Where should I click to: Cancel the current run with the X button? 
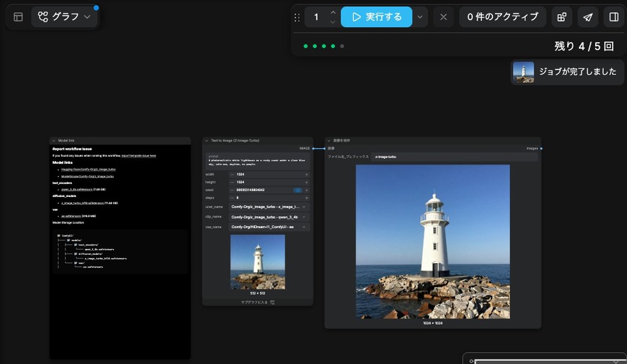coord(444,17)
